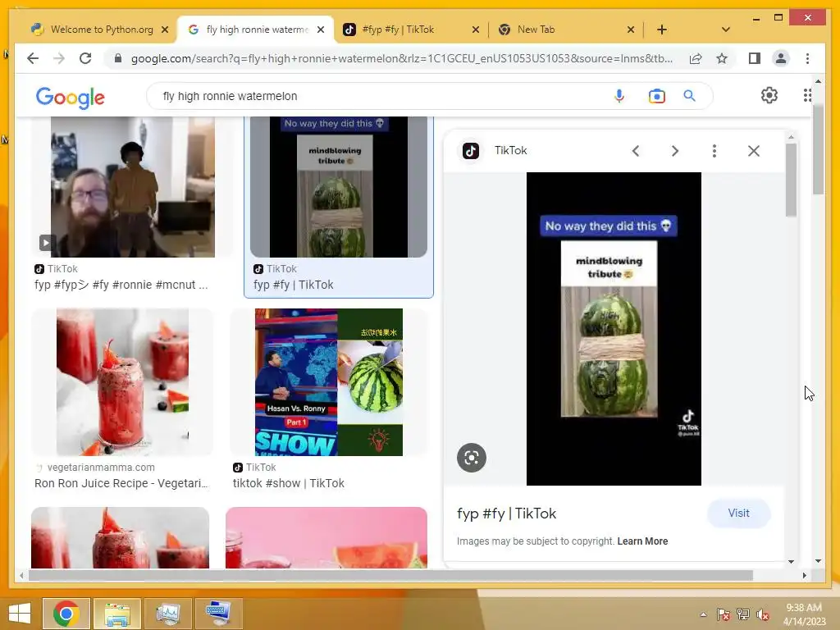
Task: Click the forward navigation arrow
Action: 59,58
